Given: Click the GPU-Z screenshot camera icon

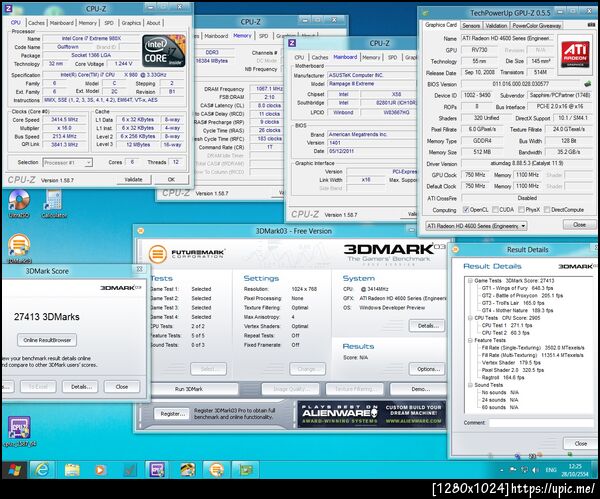Looking at the screenshot, I should point(591,25).
